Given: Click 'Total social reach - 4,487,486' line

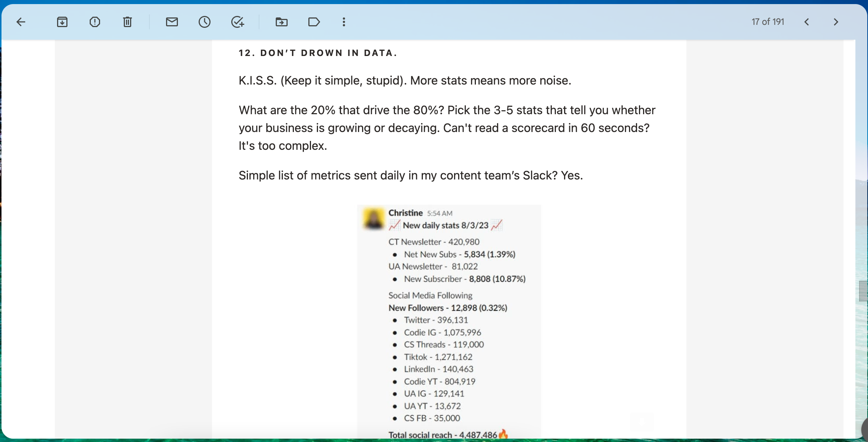Looking at the screenshot, I should pyautogui.click(x=448, y=435).
